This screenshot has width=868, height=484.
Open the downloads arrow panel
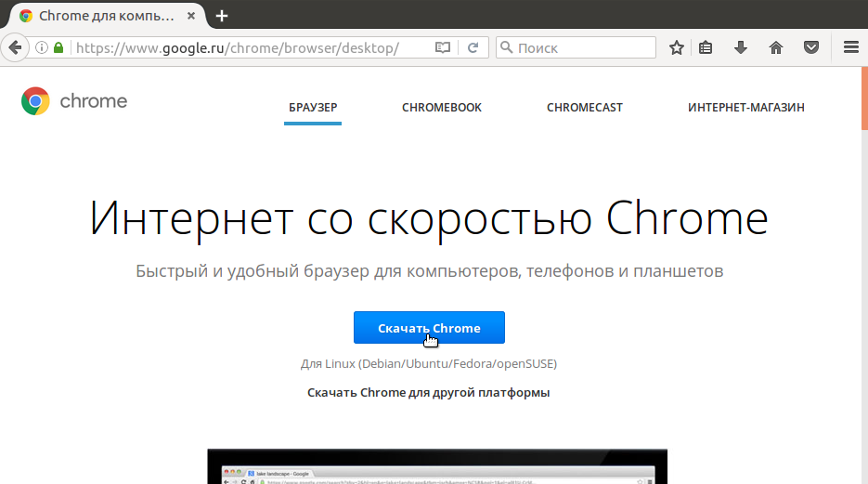(741, 47)
